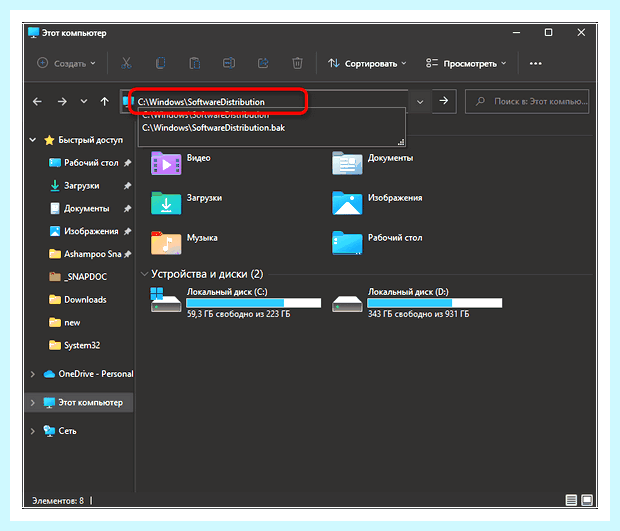
Task: Go forward with the right arrow
Action: [x=62, y=102]
